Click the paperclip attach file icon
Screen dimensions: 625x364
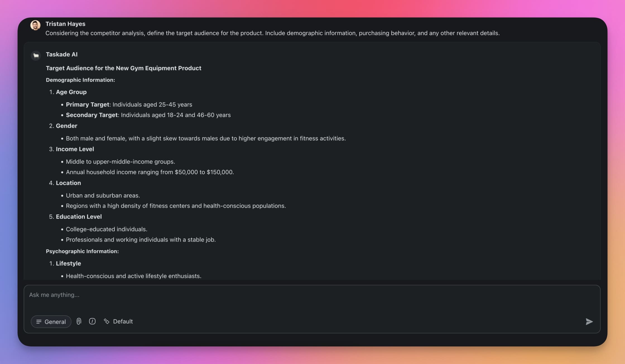[x=79, y=321]
